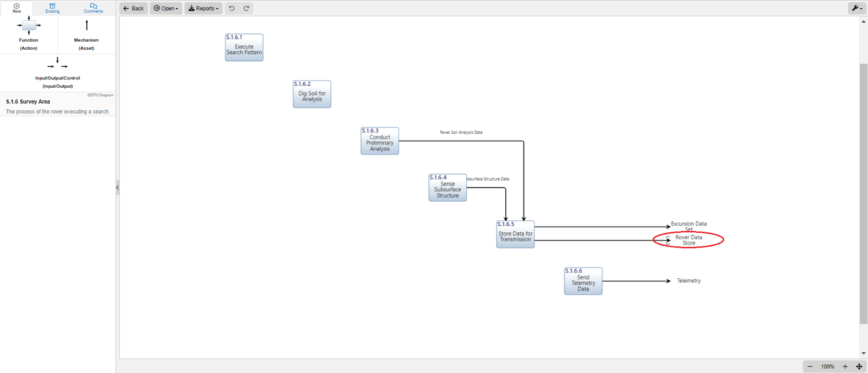Switch to the Existing tab
This screenshot has height=373, width=868.
(x=52, y=7)
